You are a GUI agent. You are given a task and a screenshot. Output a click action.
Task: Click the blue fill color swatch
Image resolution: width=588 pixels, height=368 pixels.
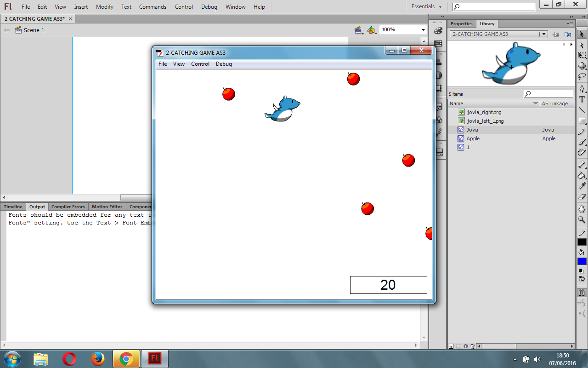tap(581, 261)
